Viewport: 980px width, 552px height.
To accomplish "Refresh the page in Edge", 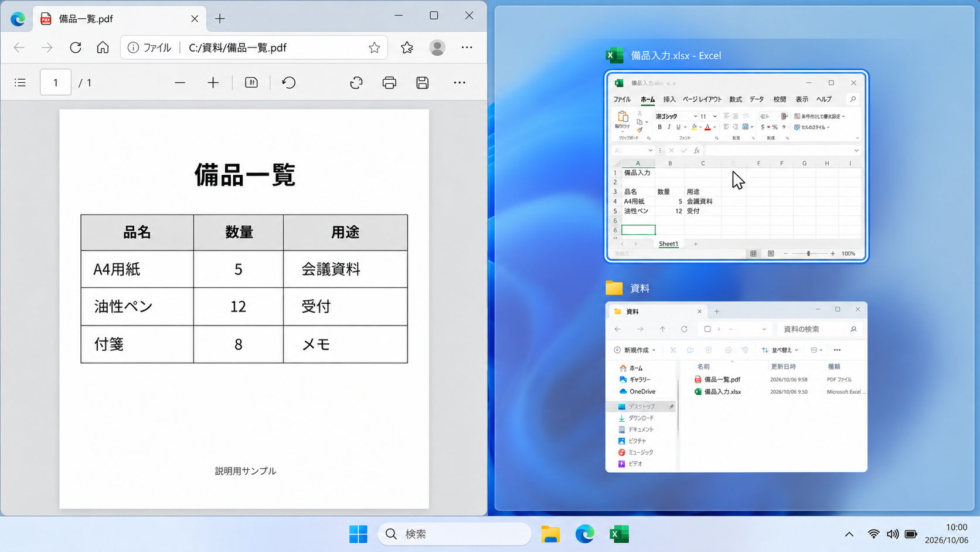I will [x=76, y=48].
